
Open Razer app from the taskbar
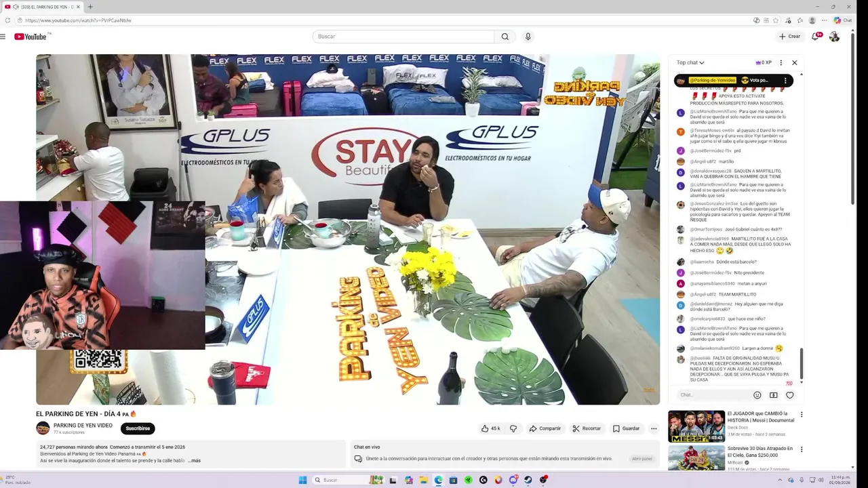coord(469,480)
